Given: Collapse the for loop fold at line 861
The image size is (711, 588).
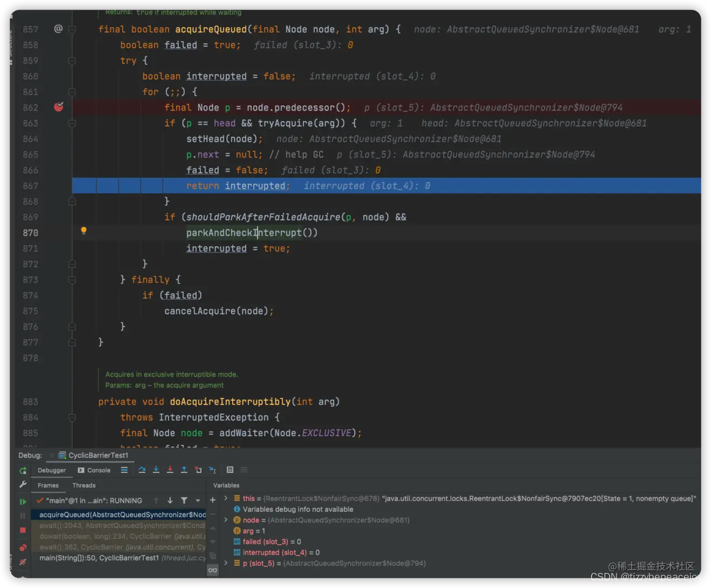Looking at the screenshot, I should [72, 92].
